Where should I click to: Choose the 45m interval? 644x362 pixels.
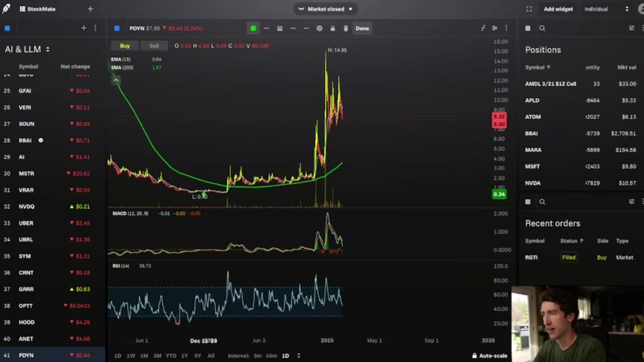click(271, 355)
